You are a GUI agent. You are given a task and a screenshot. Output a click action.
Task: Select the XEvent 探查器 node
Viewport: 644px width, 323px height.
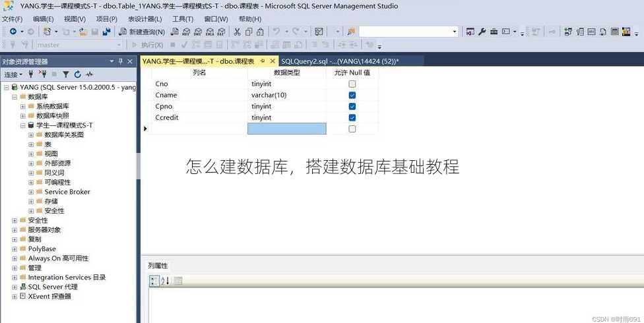click(x=49, y=297)
